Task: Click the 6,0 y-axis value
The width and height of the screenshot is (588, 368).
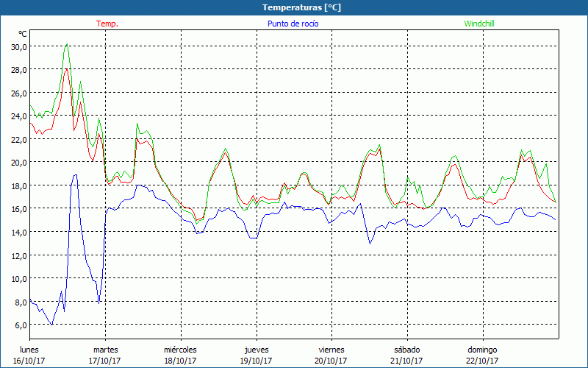Action: 20,325
